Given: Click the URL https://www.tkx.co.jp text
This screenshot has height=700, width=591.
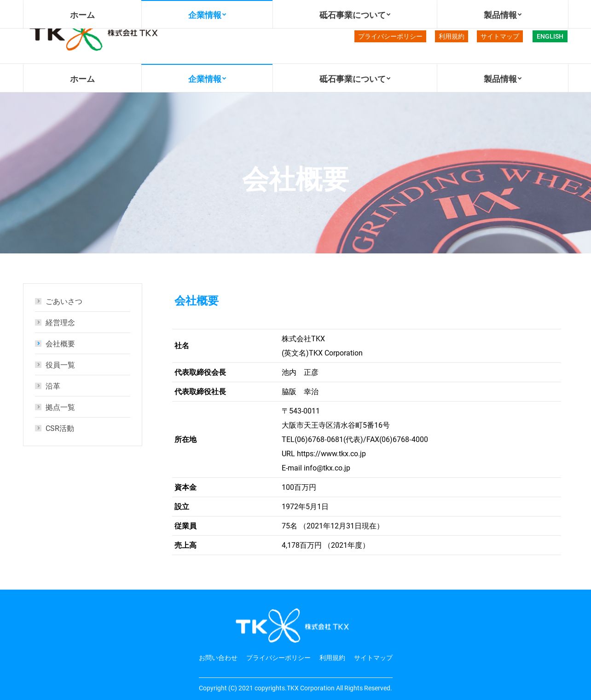Looking at the screenshot, I should (324, 454).
